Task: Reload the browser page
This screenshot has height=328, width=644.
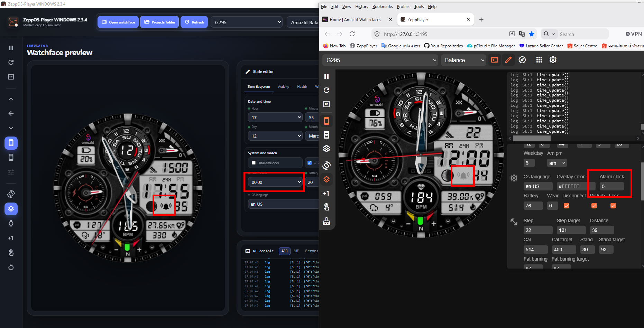Action: (x=352, y=34)
